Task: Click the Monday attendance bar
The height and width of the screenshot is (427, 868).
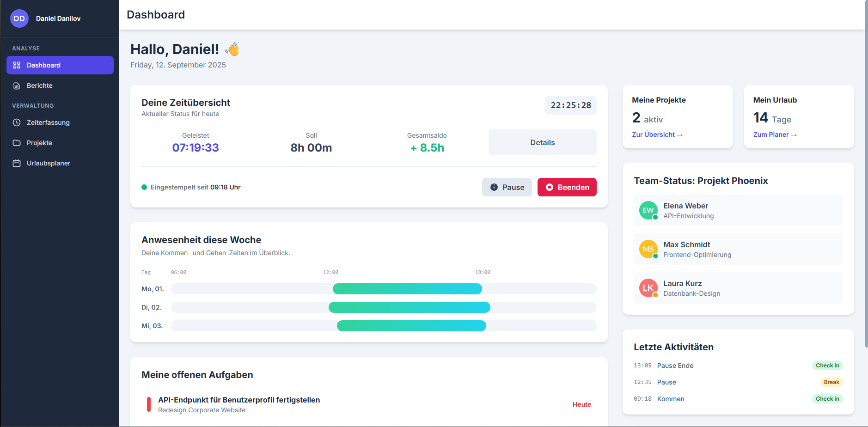Action: tap(407, 289)
